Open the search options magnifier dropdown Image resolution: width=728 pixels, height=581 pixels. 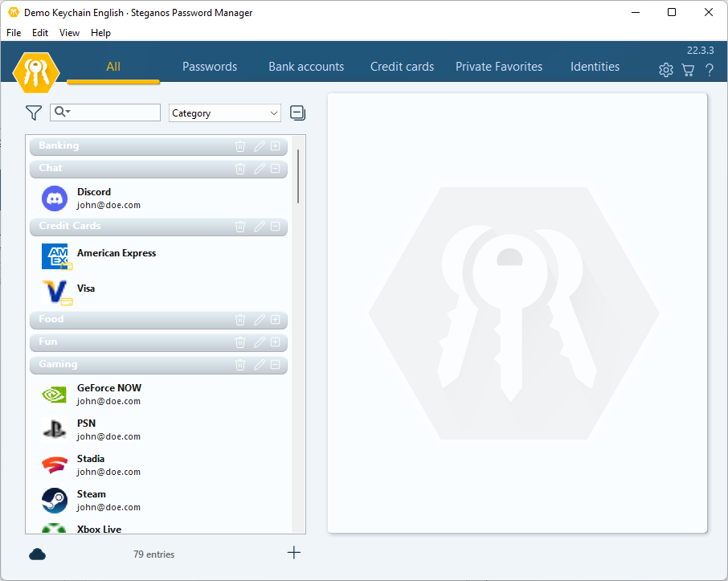coord(62,112)
